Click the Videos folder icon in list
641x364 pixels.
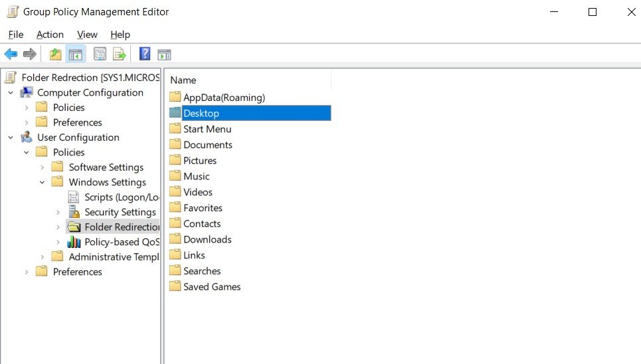175,191
